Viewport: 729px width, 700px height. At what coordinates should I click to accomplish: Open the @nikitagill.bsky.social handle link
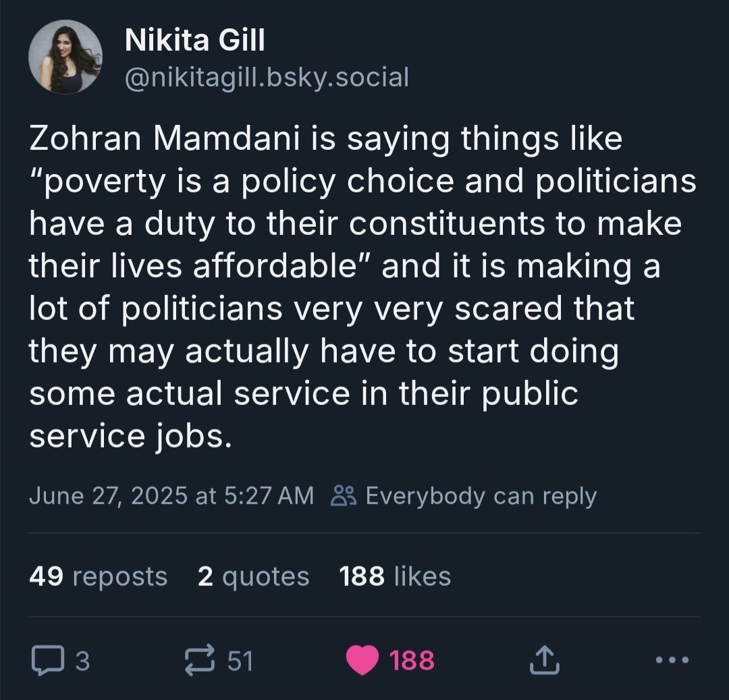click(x=267, y=77)
